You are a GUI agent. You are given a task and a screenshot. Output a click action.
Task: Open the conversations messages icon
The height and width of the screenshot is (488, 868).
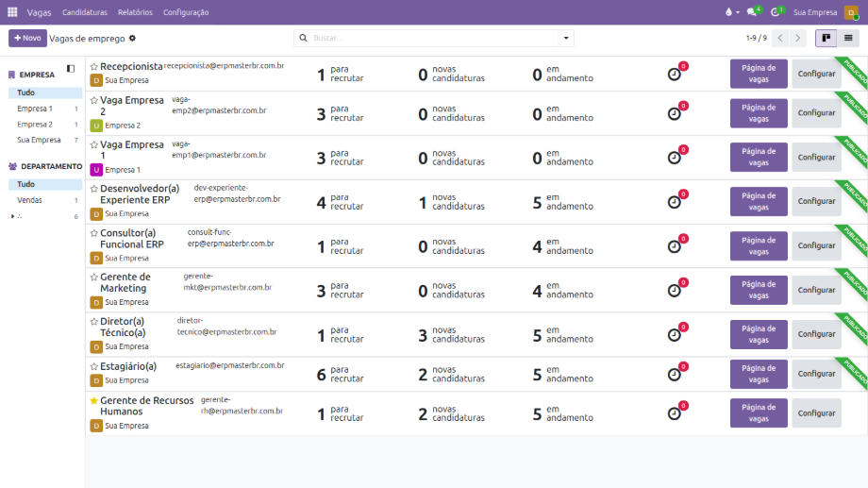(x=752, y=12)
